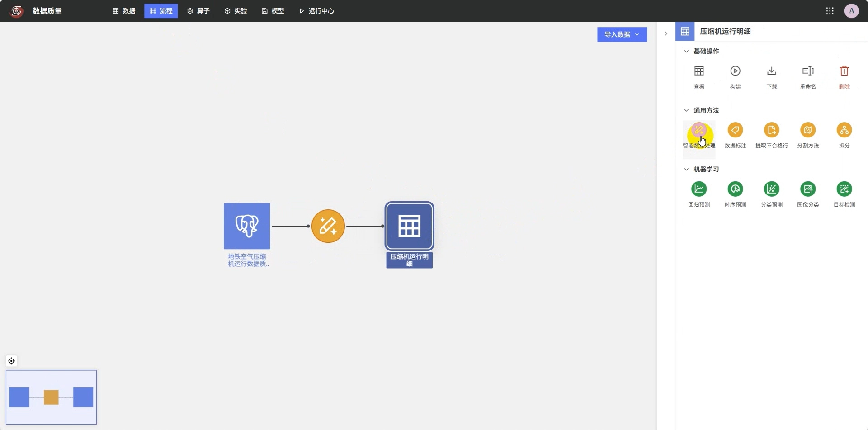Select the 回归预测 regression icon
Image resolution: width=868 pixels, height=430 pixels.
pyautogui.click(x=699, y=189)
